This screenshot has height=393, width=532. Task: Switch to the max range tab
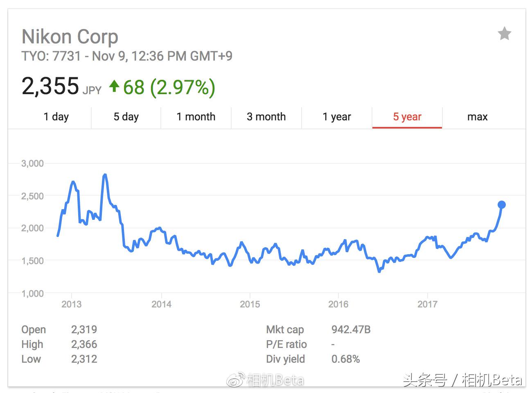477,117
